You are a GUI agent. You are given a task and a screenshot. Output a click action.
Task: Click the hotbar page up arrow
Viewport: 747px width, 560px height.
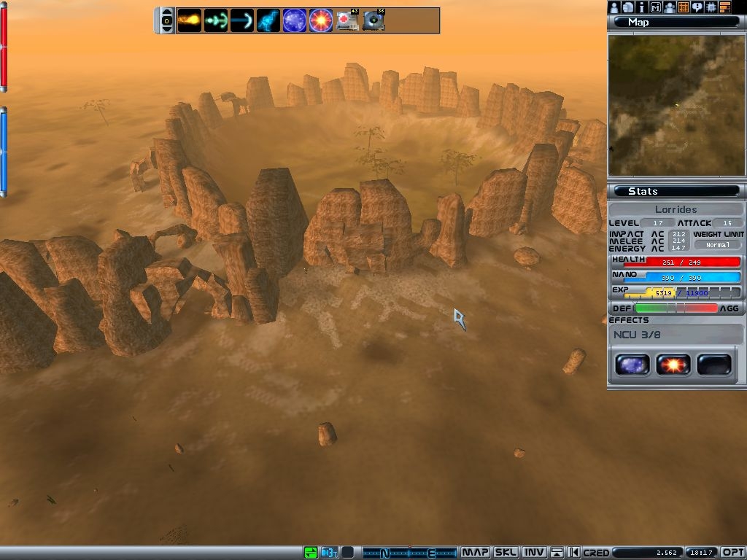click(x=167, y=13)
